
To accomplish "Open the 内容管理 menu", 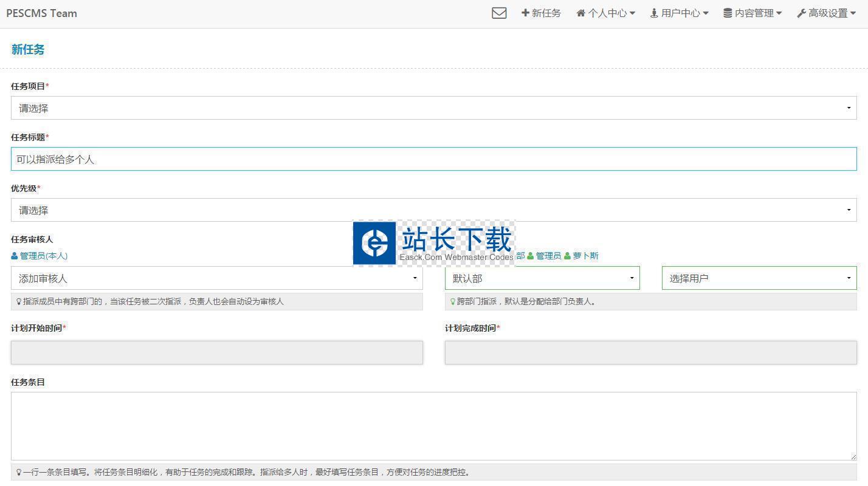I will pyautogui.click(x=757, y=13).
